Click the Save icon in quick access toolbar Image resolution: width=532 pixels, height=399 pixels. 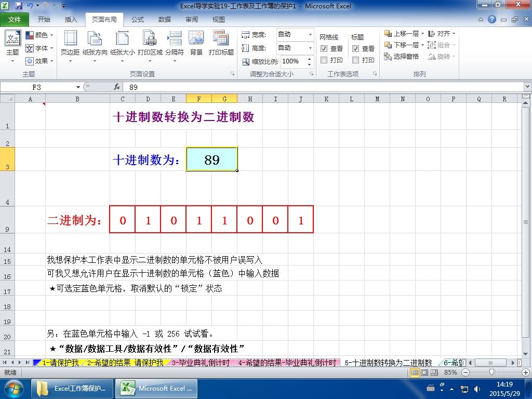18,6
